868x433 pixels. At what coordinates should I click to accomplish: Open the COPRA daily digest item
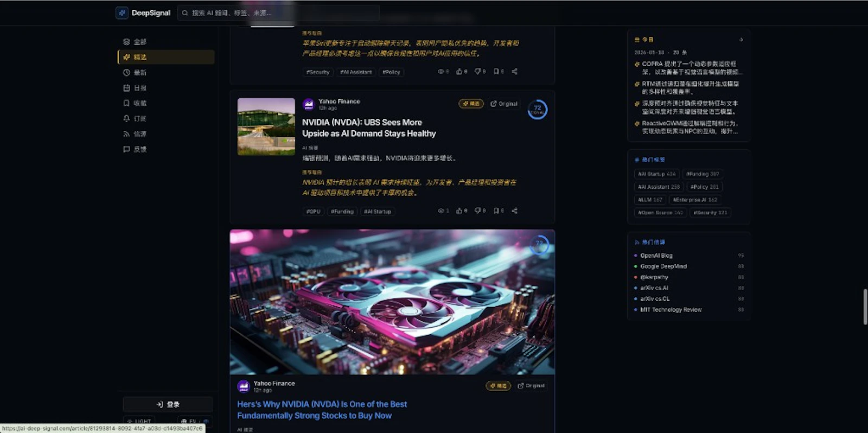tap(689, 68)
